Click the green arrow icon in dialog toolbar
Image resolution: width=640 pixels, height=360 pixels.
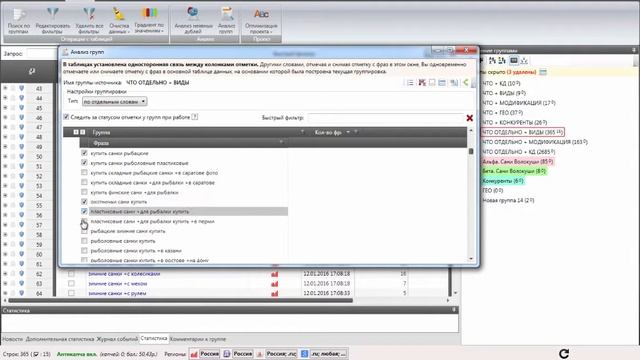465,83
